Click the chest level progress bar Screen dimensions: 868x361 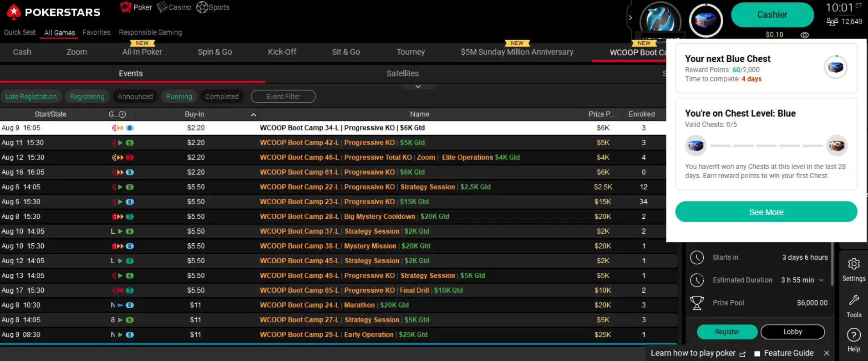766,146
